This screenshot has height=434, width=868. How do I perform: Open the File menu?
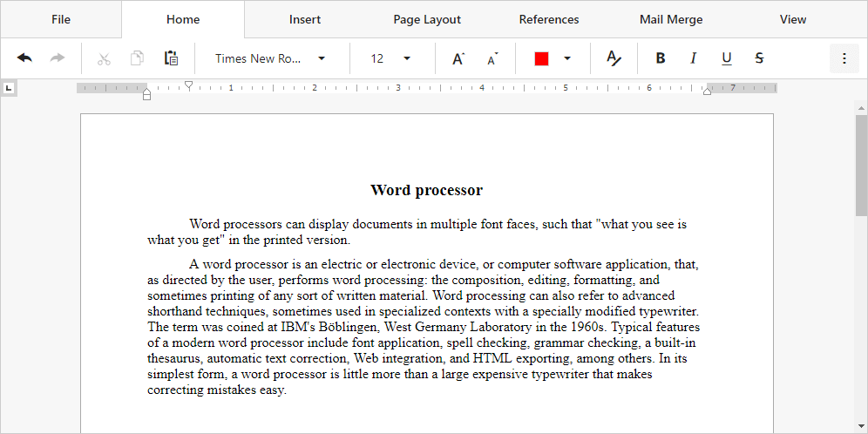61,19
